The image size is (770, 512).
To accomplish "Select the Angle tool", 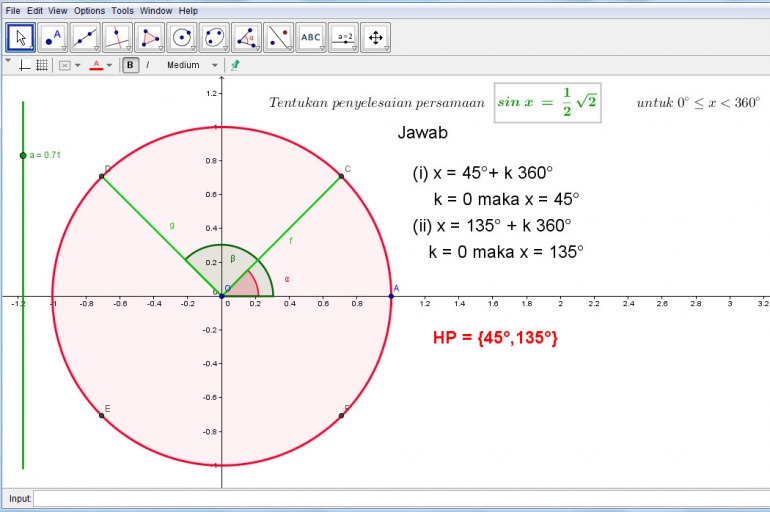I will click(x=247, y=37).
